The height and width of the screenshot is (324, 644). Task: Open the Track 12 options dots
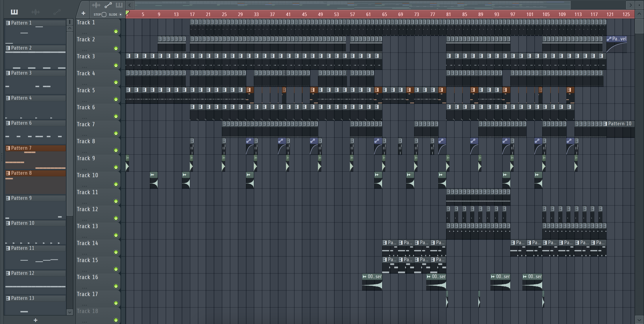pyautogui.click(x=84, y=220)
